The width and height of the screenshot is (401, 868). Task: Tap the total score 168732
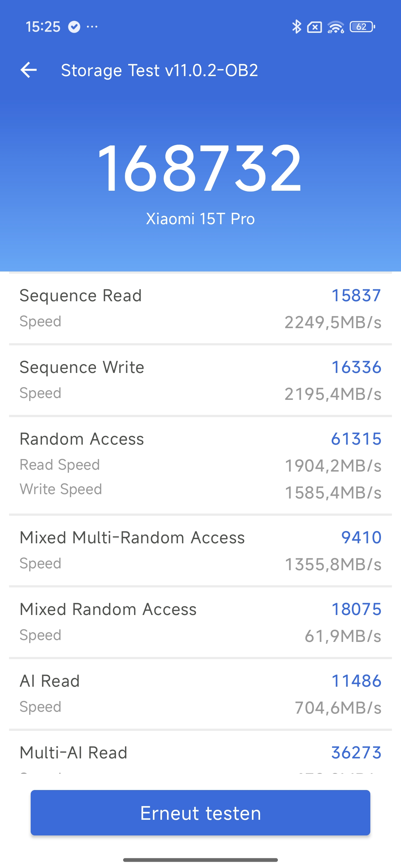pyautogui.click(x=200, y=168)
